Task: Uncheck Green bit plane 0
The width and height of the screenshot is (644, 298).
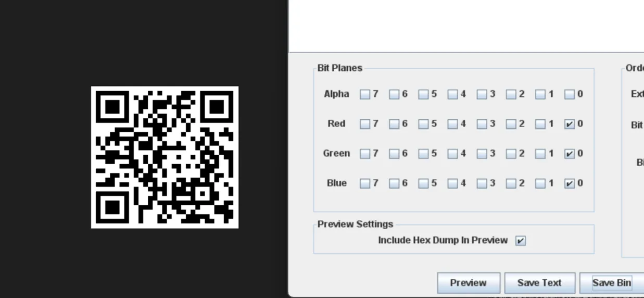Action: click(570, 154)
